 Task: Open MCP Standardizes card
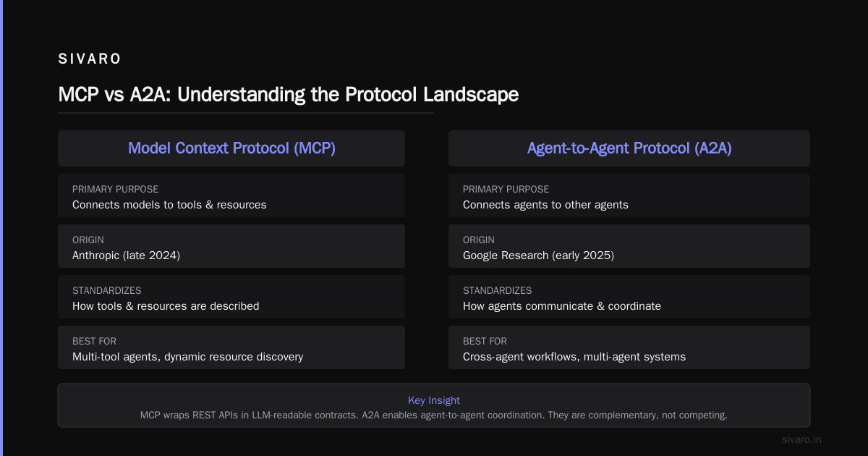point(231,297)
